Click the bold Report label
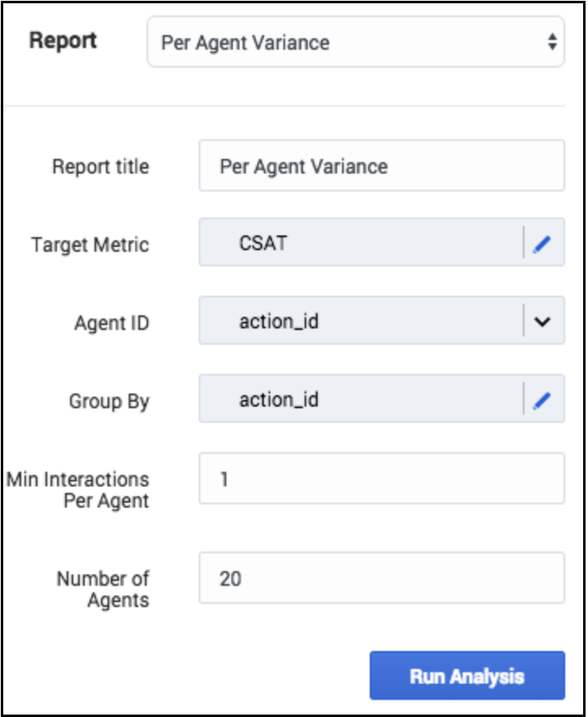 (63, 41)
